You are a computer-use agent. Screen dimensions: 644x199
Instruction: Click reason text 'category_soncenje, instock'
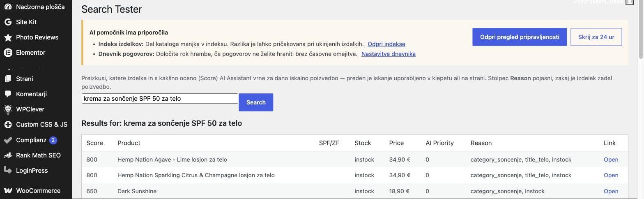[x=507, y=191]
